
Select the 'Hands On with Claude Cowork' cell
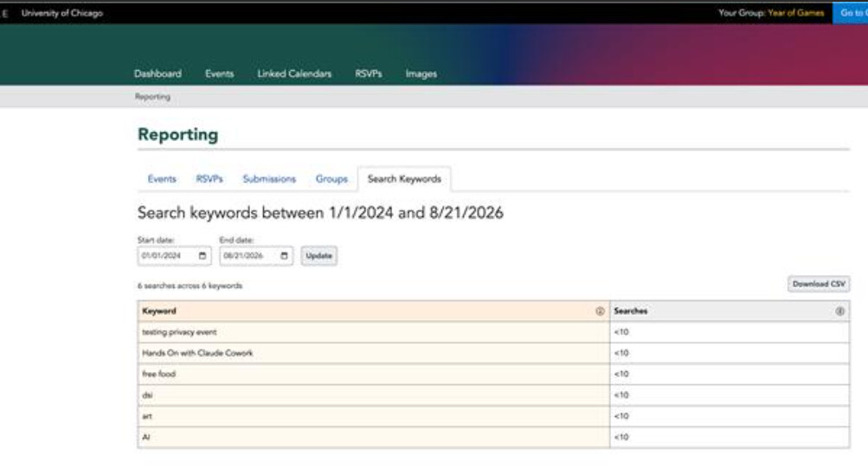pos(374,353)
